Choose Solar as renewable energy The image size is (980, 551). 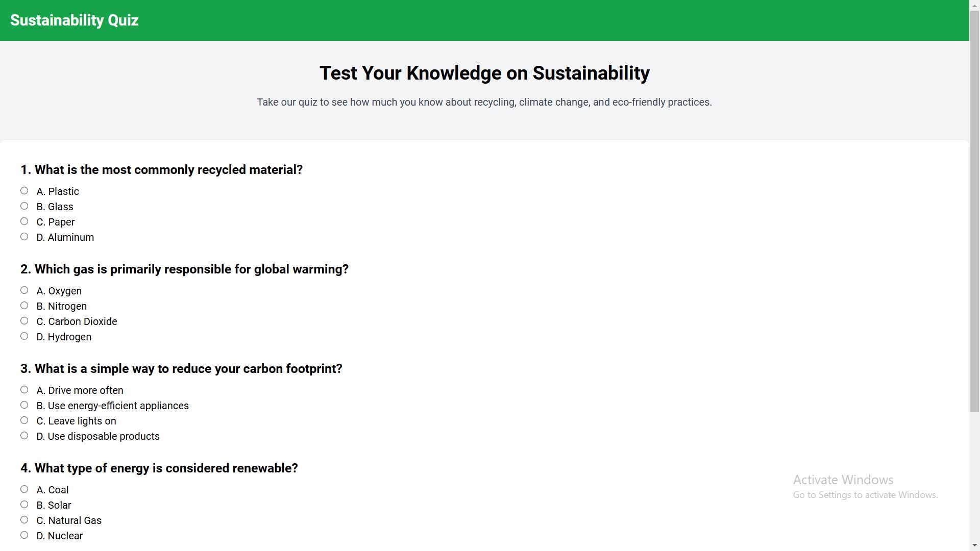pyautogui.click(x=24, y=505)
